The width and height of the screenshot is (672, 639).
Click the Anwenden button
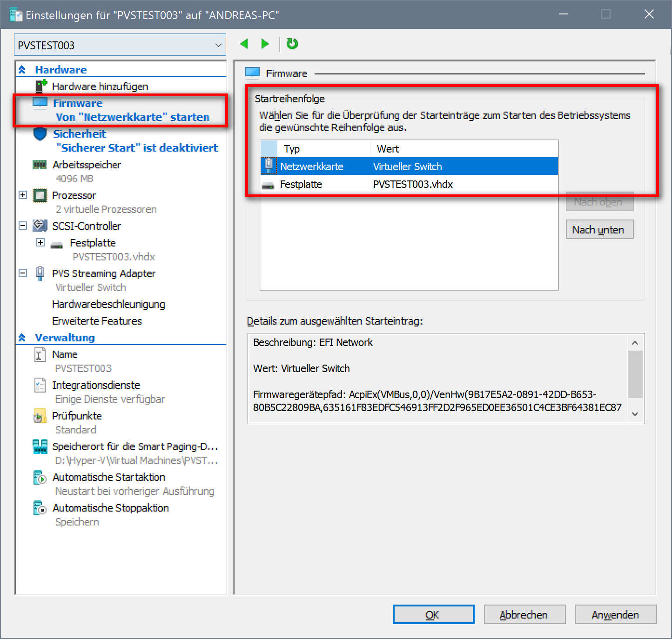pos(615,615)
